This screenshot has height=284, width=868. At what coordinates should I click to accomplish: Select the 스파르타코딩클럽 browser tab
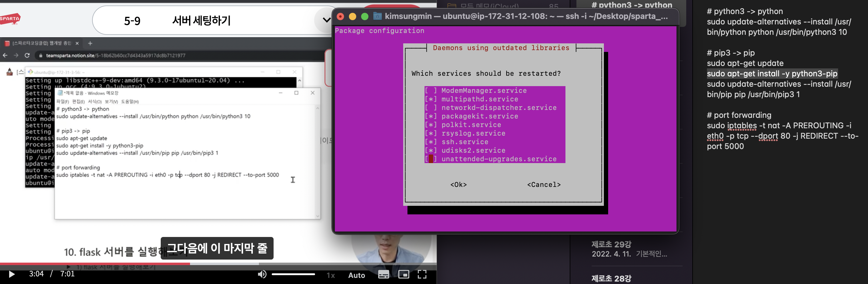coord(41,43)
